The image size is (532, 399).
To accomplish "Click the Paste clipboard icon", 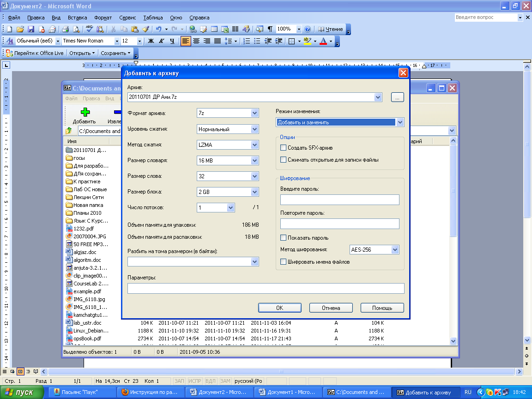I will [135, 29].
